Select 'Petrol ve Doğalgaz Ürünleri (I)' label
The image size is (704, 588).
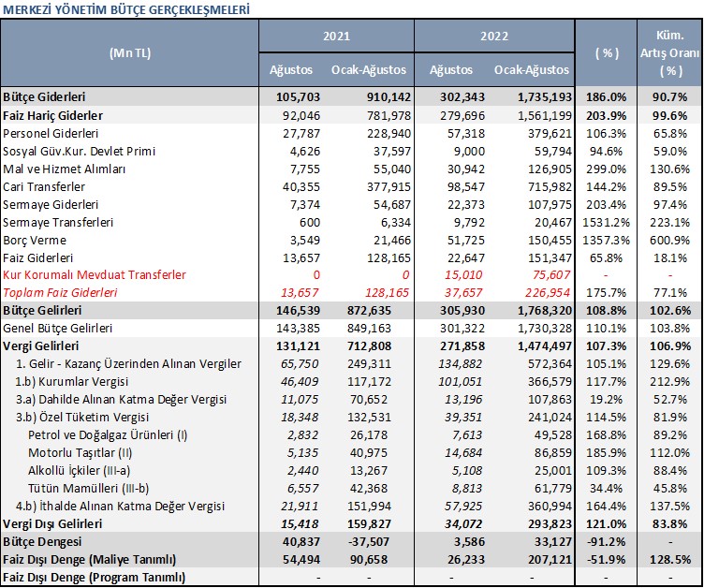pos(108,435)
